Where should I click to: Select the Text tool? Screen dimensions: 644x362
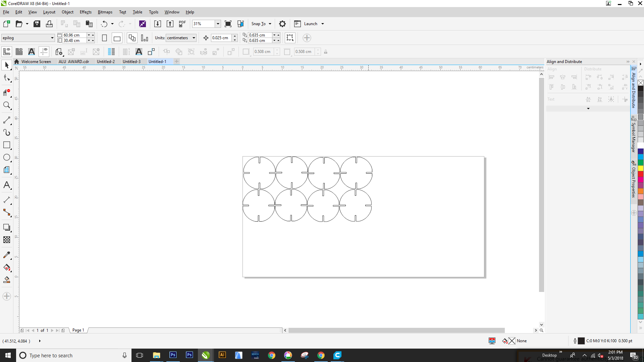coord(7,185)
